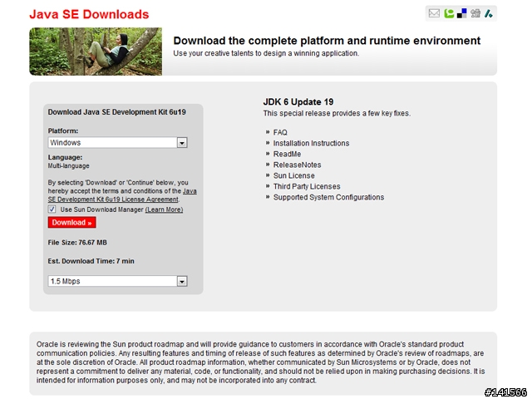Open the Platform dropdown showing Windows
The image size is (532, 399).
tap(117, 142)
